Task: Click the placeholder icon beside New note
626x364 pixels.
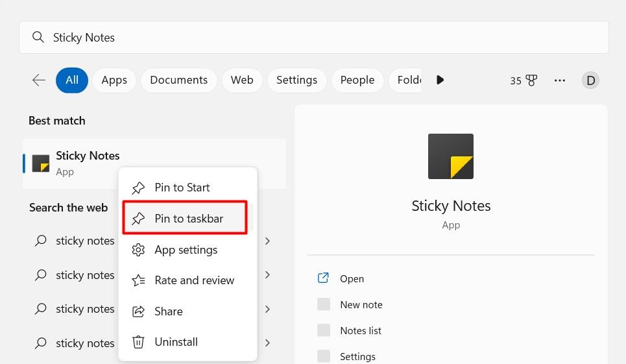Action: [324, 304]
